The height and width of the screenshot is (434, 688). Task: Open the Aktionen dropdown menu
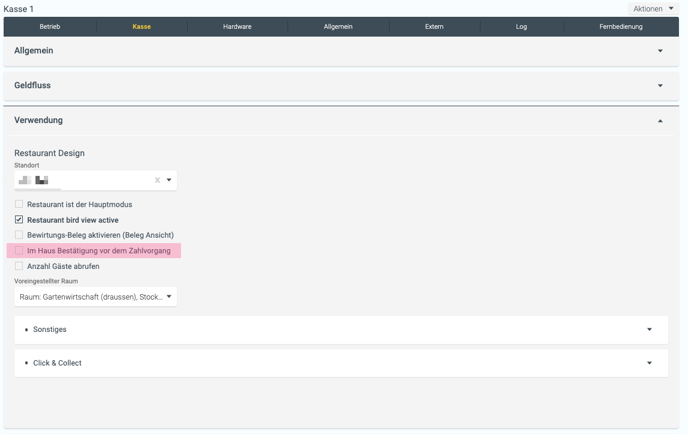click(653, 9)
